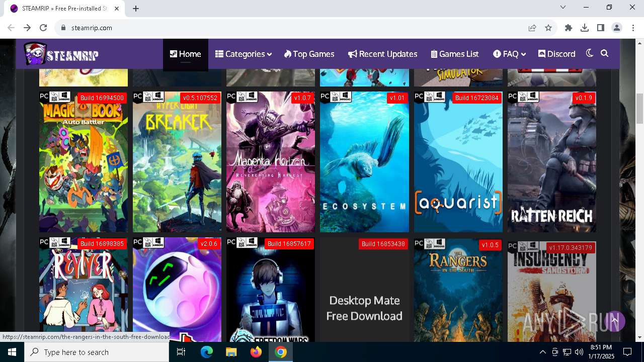This screenshot has height=362, width=644.
Task: Show hidden system tray icons
Action: 542,352
